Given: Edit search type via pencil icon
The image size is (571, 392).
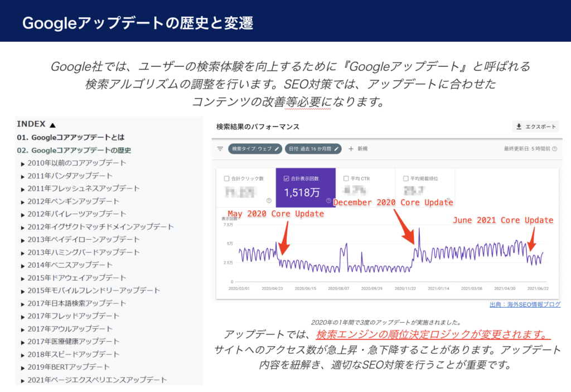Looking at the screenshot, I should tap(277, 149).
